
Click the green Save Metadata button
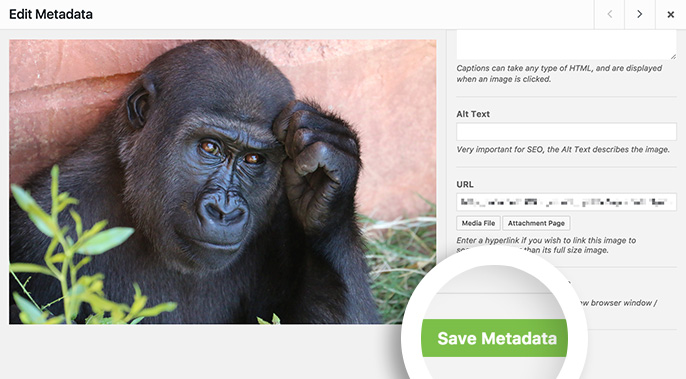494,338
